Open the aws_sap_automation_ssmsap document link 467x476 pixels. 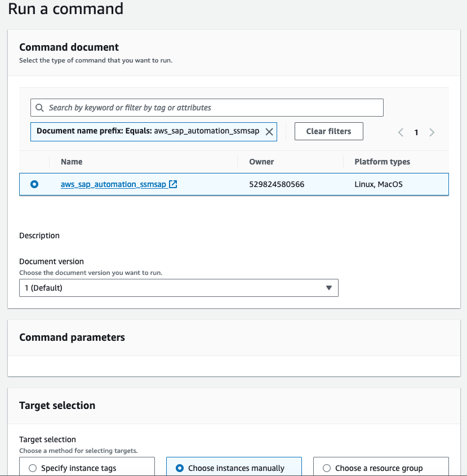click(113, 184)
